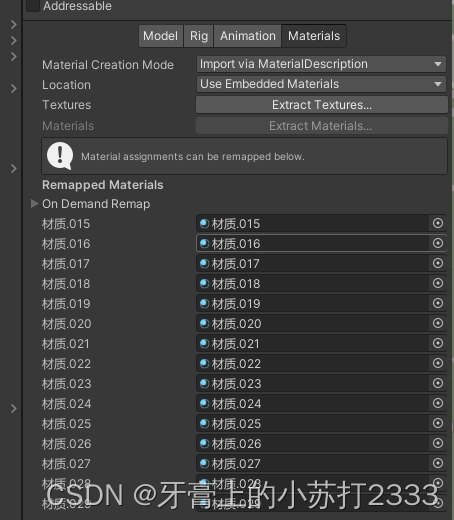This screenshot has height=520, width=454.
Task: Click material sphere icon in 材质.016 field
Action: (204, 243)
